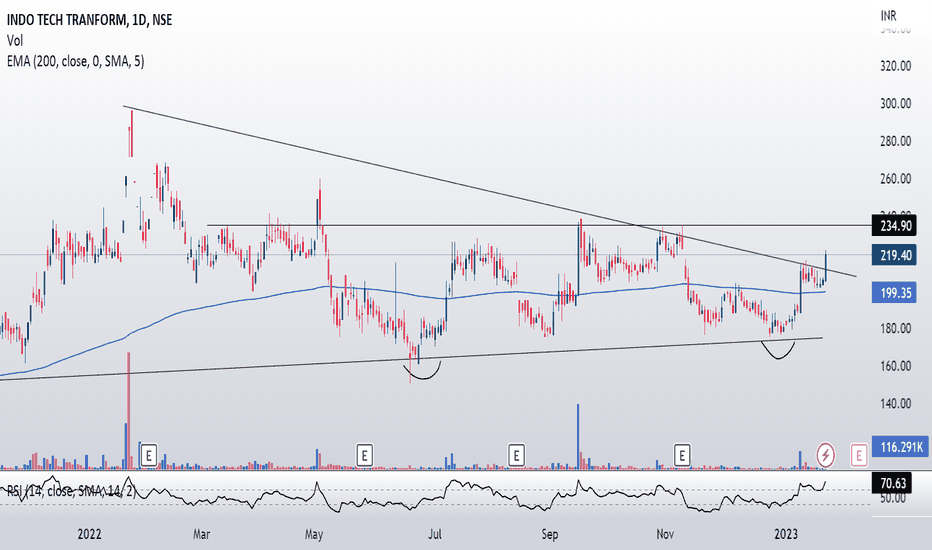Click the 2022 date axis label
932x550 pixels.
[x=89, y=534]
